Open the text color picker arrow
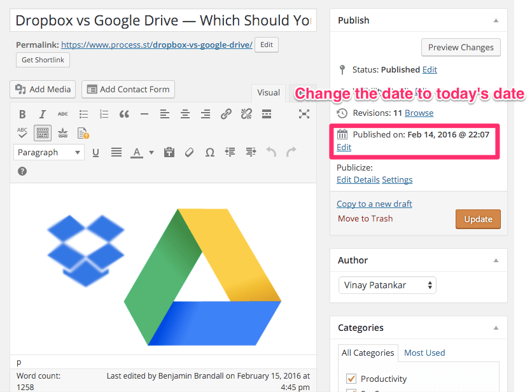Viewport: 532px width, 392px height. 151,152
